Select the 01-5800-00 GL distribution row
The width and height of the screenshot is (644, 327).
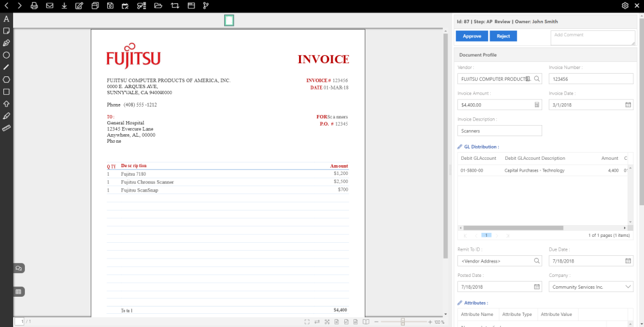click(x=539, y=170)
